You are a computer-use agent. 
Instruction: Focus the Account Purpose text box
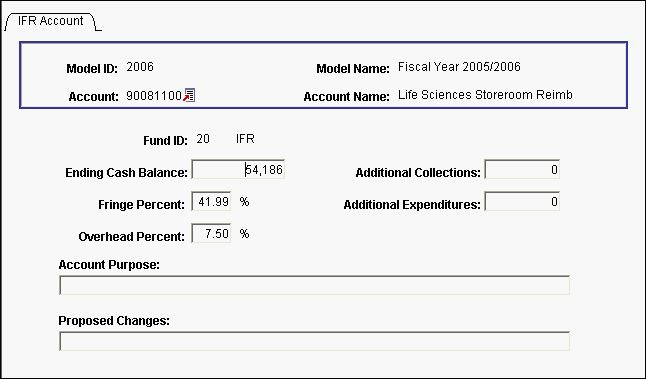(314, 285)
